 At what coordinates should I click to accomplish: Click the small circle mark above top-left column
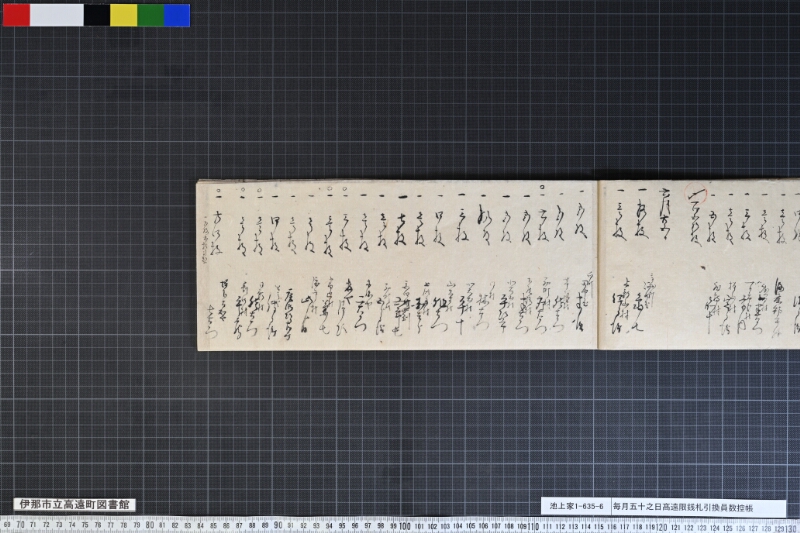[x=218, y=190]
